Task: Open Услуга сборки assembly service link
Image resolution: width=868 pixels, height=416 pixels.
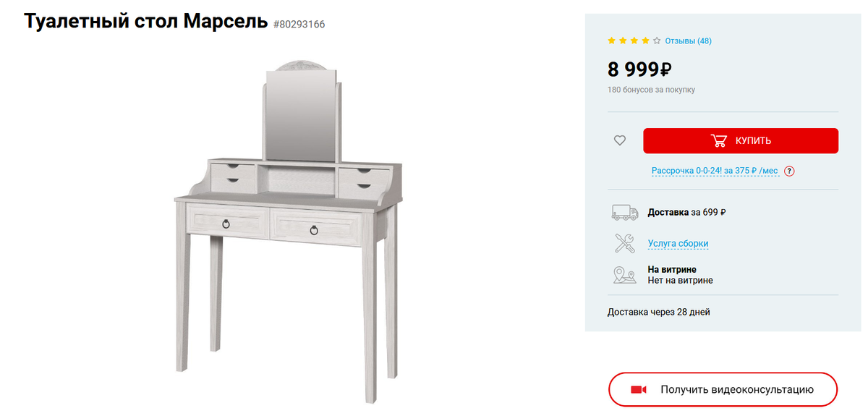Action: 678,244
